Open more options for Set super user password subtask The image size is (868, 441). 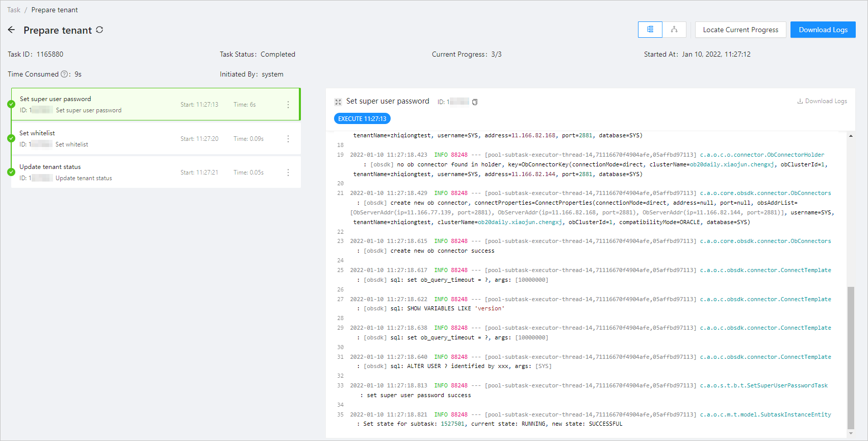288,105
